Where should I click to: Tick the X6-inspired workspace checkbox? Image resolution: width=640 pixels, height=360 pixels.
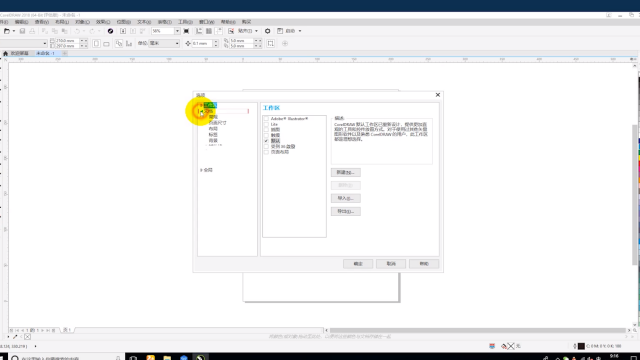pos(266,146)
